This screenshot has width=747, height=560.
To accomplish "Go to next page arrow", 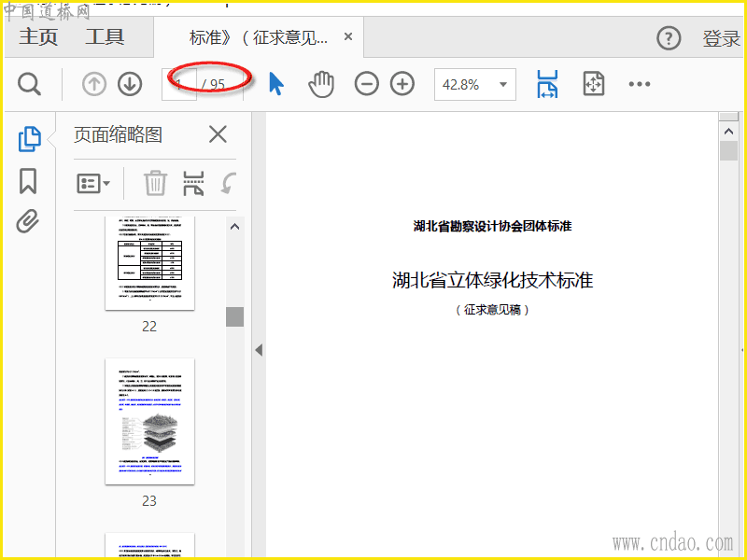I will click(x=130, y=84).
